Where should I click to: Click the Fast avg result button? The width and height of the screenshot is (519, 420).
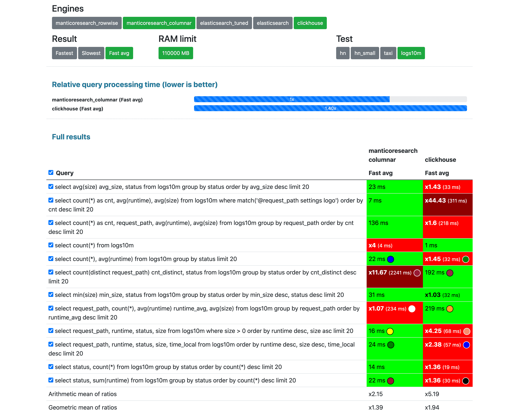tap(120, 53)
